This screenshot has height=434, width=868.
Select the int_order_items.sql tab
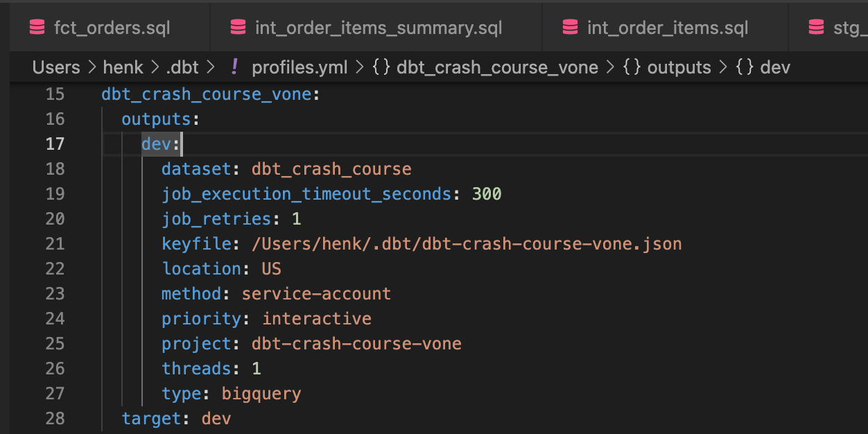(666, 28)
